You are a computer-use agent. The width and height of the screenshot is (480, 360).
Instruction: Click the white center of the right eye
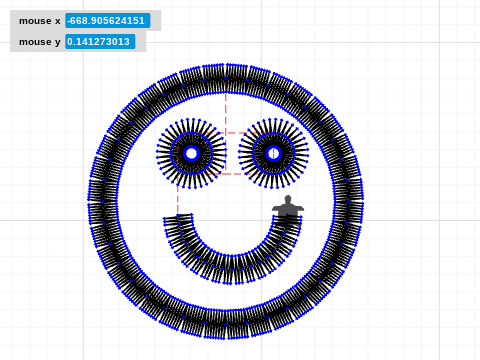pos(274,154)
